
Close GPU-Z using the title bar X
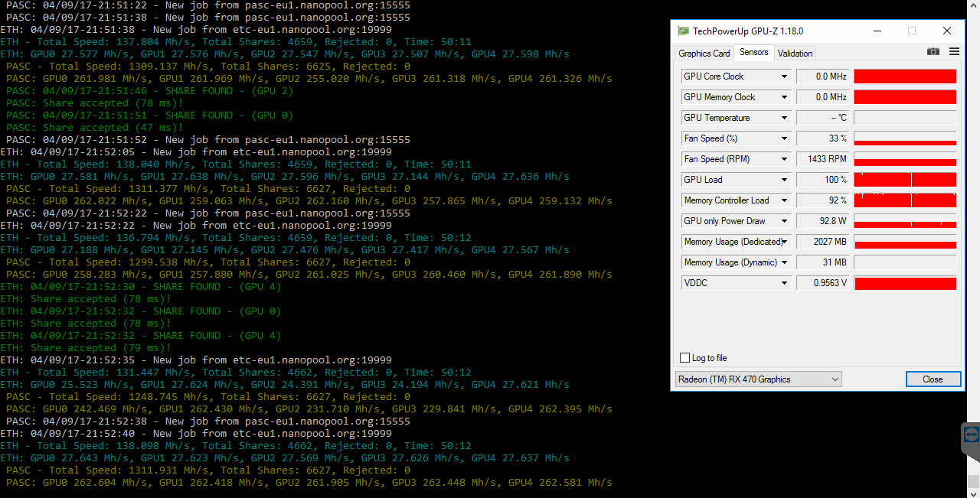[947, 31]
